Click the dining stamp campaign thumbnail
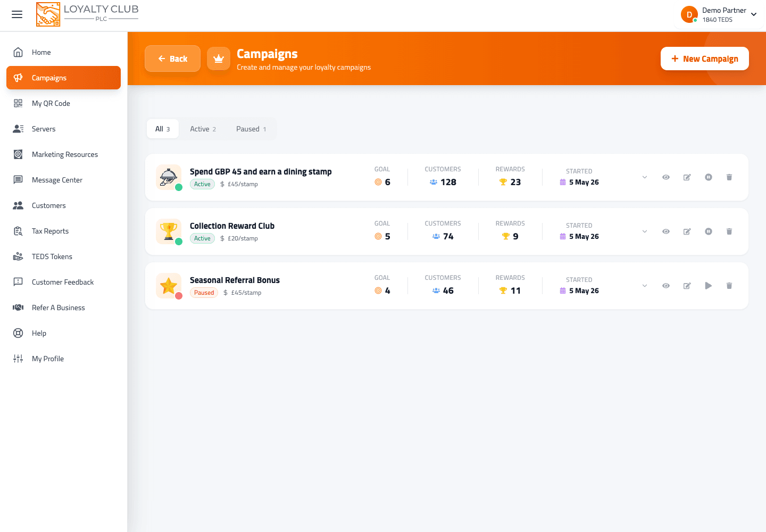The width and height of the screenshot is (766, 532). pyautogui.click(x=169, y=177)
